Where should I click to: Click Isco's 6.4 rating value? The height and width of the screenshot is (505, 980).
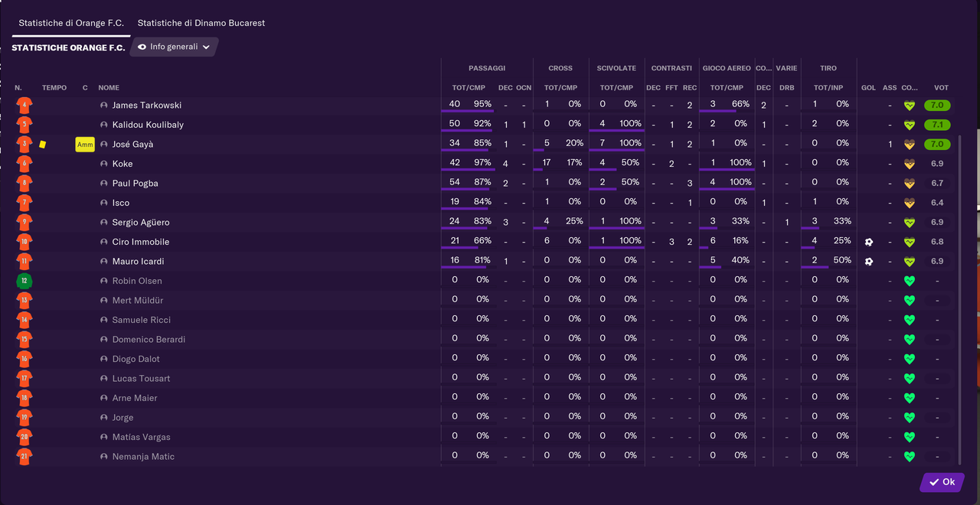pos(937,203)
